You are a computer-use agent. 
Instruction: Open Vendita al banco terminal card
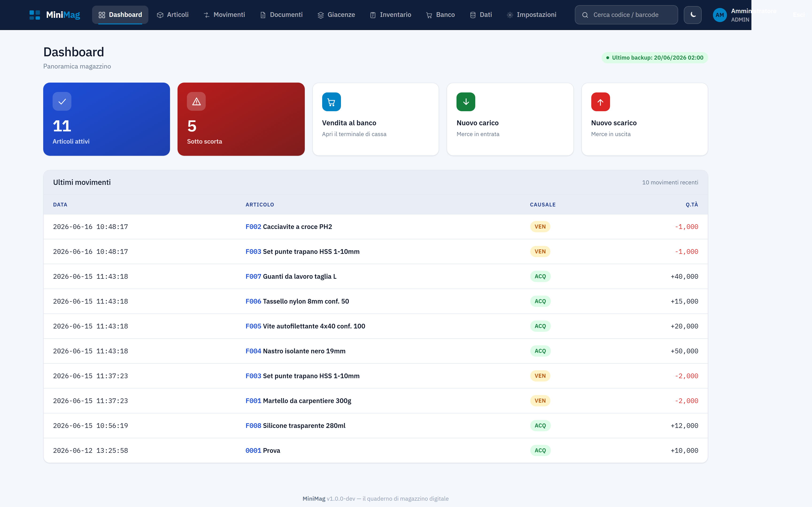pyautogui.click(x=375, y=119)
